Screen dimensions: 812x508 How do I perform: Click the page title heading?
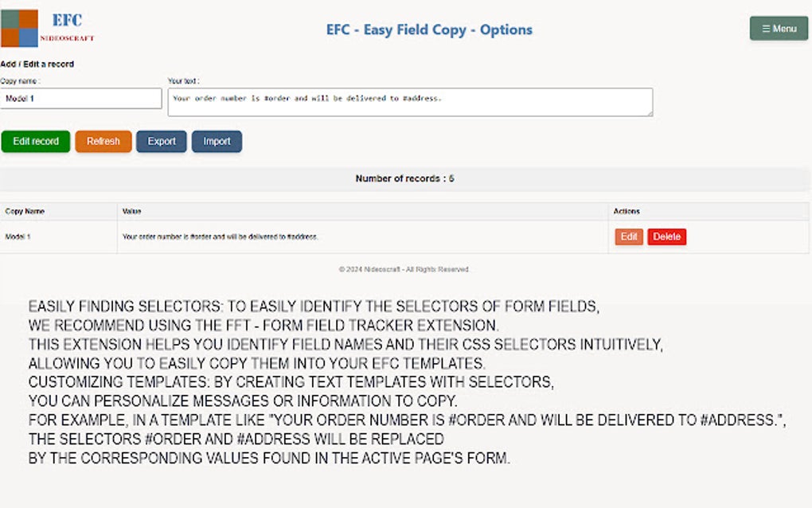pyautogui.click(x=429, y=30)
